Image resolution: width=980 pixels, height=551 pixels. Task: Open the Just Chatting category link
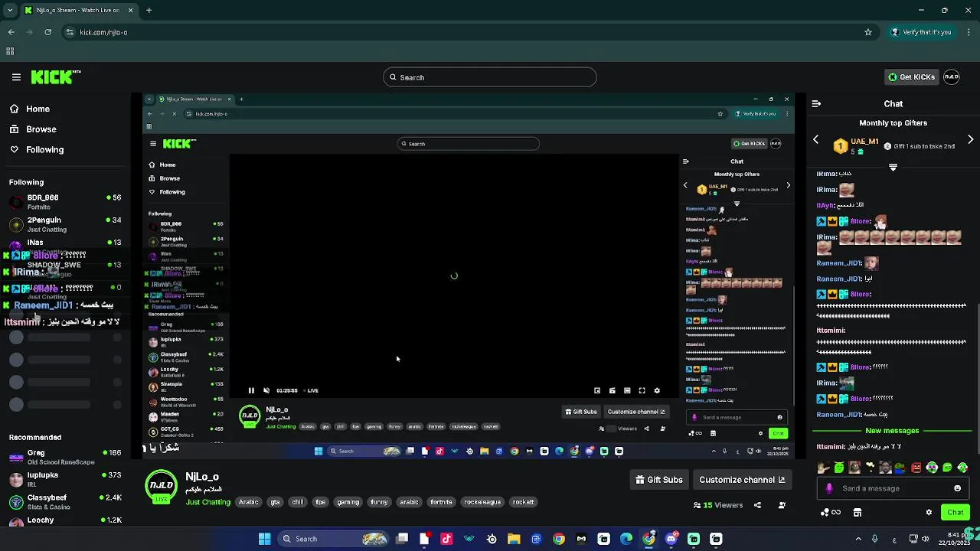[x=207, y=502]
